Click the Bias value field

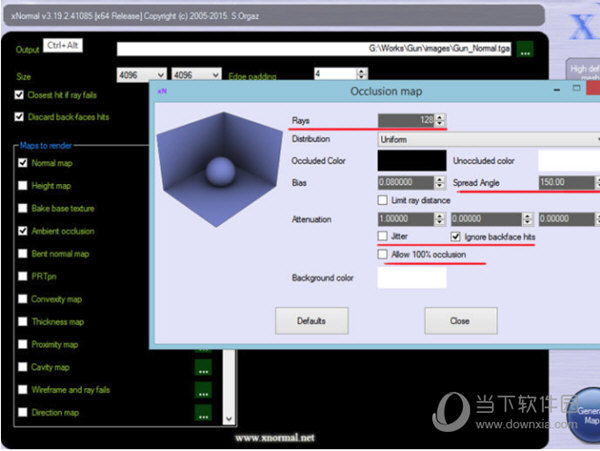(406, 182)
